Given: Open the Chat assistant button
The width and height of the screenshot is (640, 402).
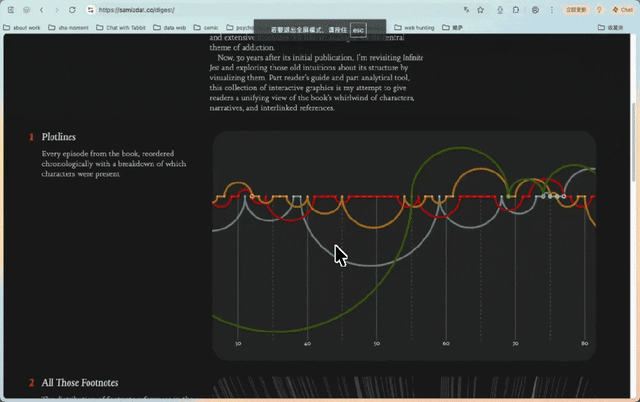Looking at the screenshot, I should pyautogui.click(x=622, y=10).
